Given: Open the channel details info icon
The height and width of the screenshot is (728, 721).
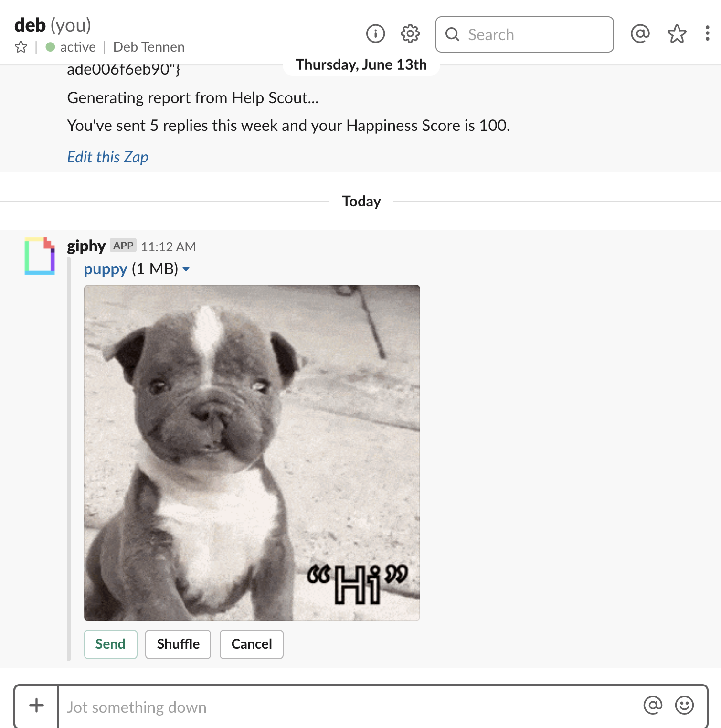Looking at the screenshot, I should point(375,34).
